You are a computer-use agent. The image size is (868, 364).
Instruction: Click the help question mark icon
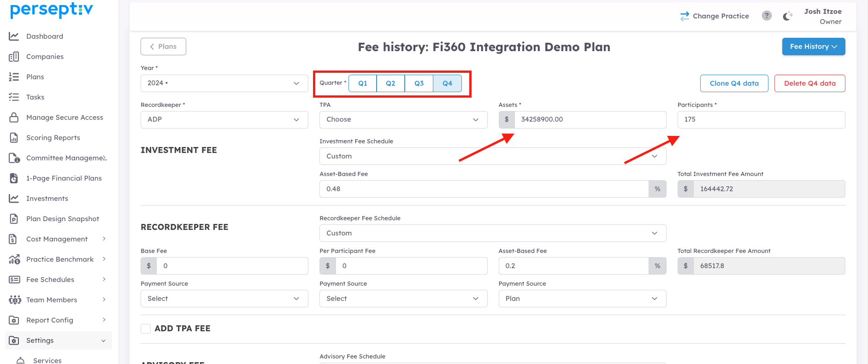coord(767,16)
